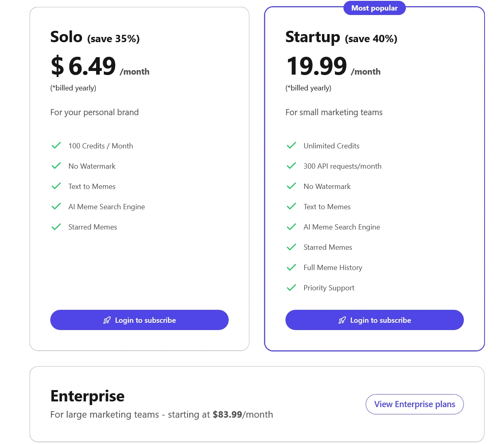Click the (*billed yearly) note under Solo's price
Viewport: 504px width, 444px height.
point(73,88)
